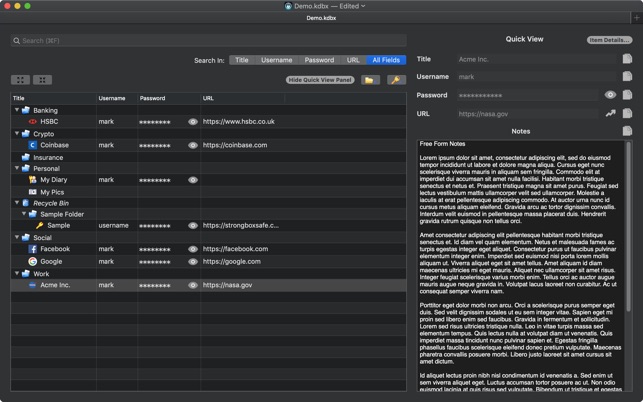Click the add folder group button
This screenshot has height=402, width=643.
tap(370, 80)
